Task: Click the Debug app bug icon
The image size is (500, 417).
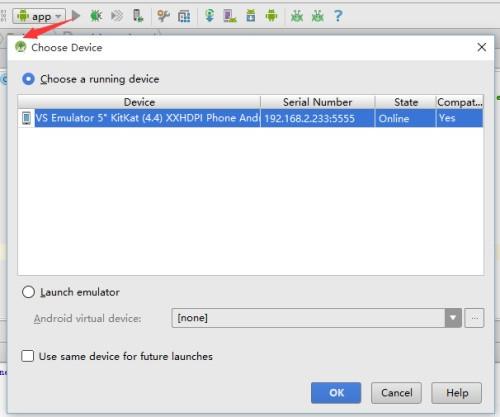Action: tap(96, 16)
